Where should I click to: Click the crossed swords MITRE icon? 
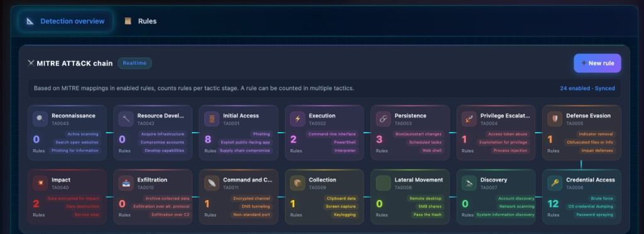[x=31, y=64]
